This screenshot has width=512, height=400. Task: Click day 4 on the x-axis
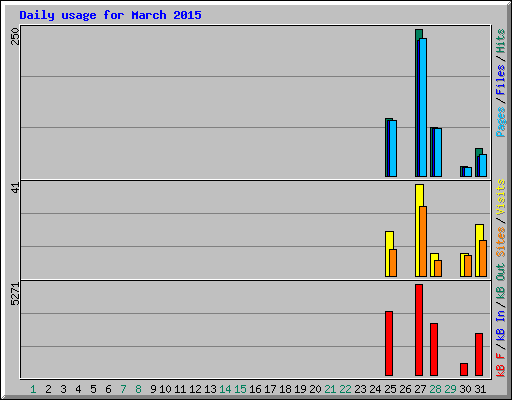[x=78, y=389]
